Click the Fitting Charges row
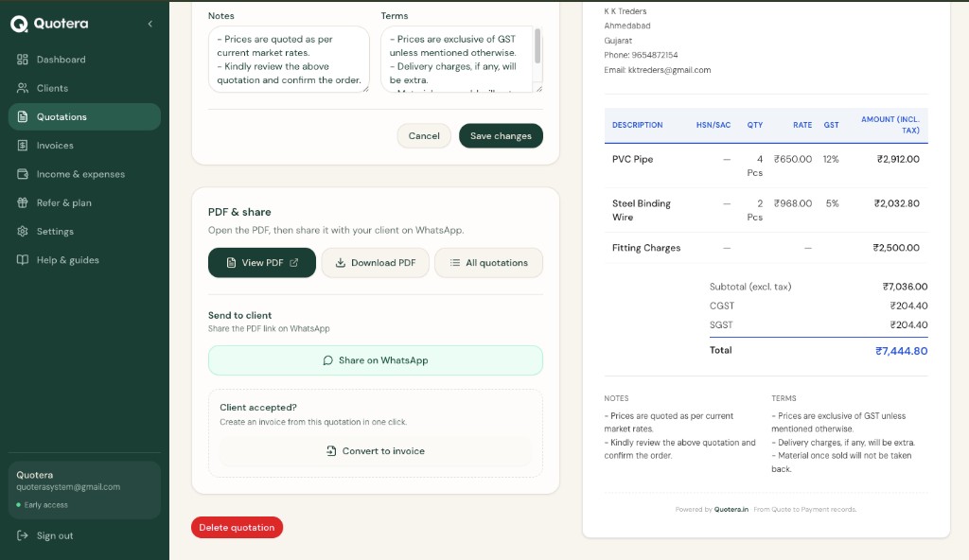 click(766, 248)
